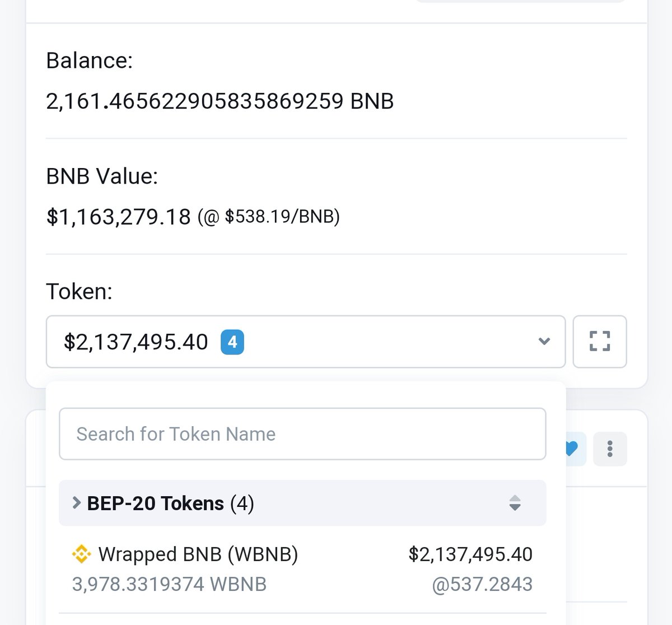Image resolution: width=672 pixels, height=625 pixels.
Task: Select the BNB value $1,163,279.18
Action: click(x=118, y=217)
